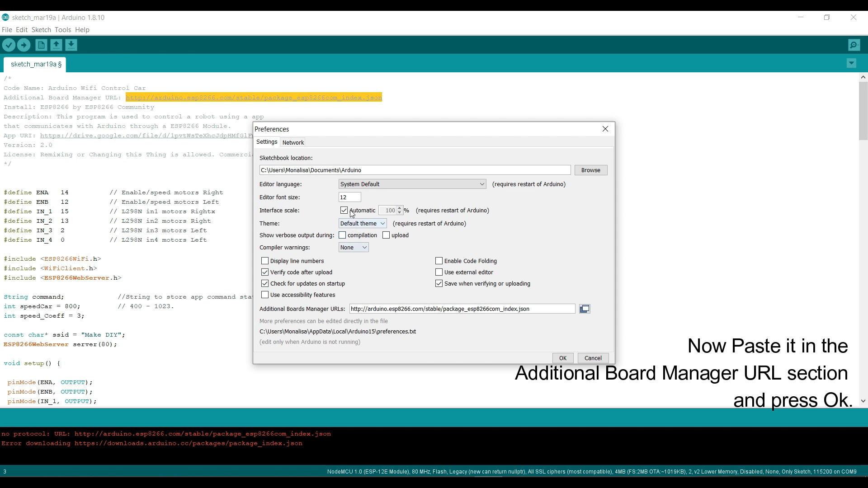Switch to the Network tab
Screen dimensions: 868x488
coord(293,143)
